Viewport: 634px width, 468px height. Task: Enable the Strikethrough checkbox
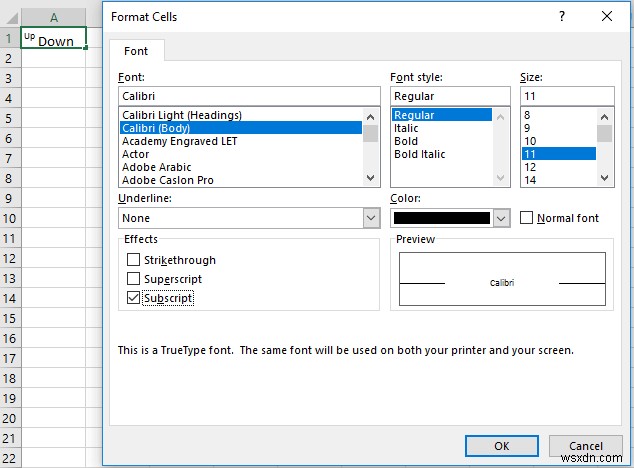coord(134,260)
